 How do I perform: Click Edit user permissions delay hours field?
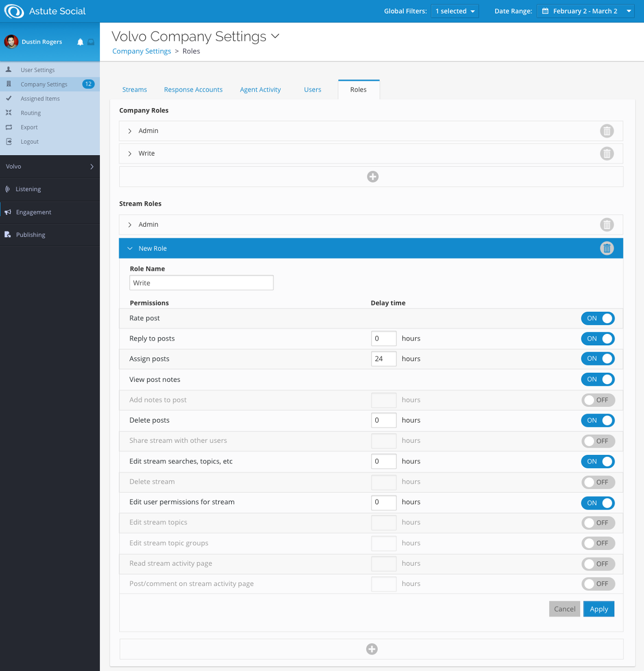(384, 502)
